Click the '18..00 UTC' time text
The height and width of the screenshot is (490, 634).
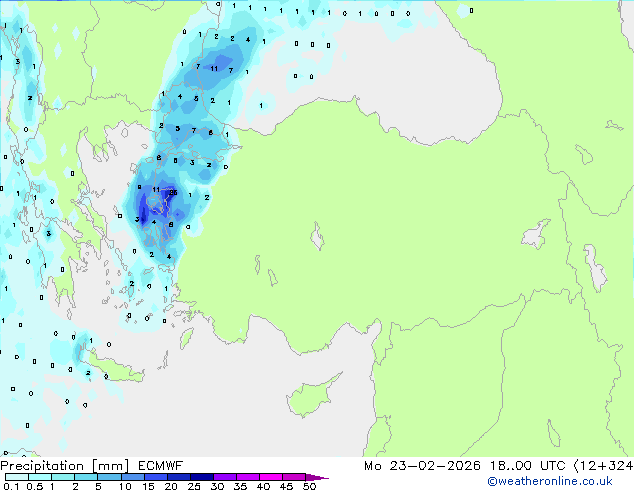(528, 466)
